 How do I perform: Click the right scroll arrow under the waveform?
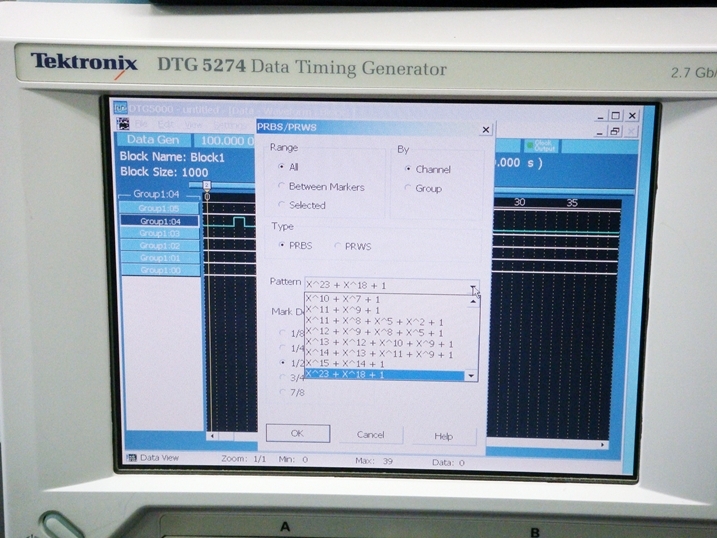click(x=603, y=445)
